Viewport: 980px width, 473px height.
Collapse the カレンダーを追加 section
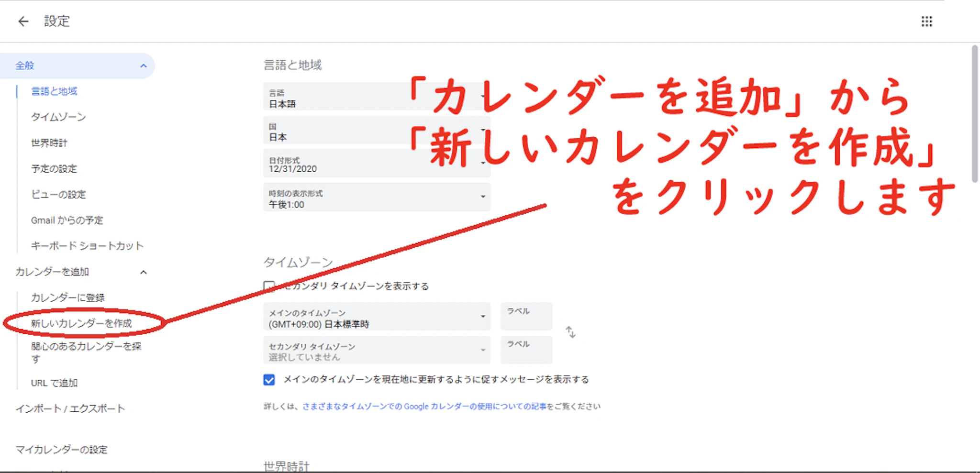click(143, 272)
